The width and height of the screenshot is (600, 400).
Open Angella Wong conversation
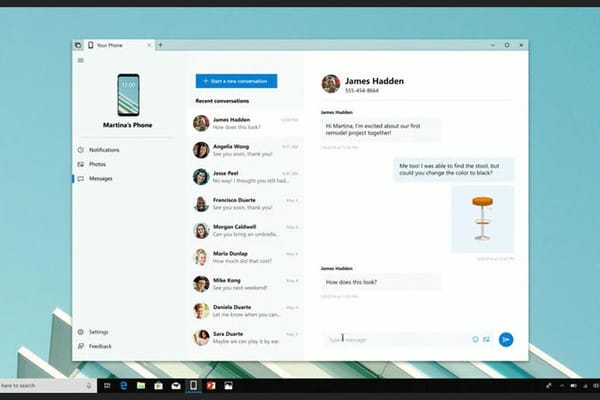pos(245,150)
